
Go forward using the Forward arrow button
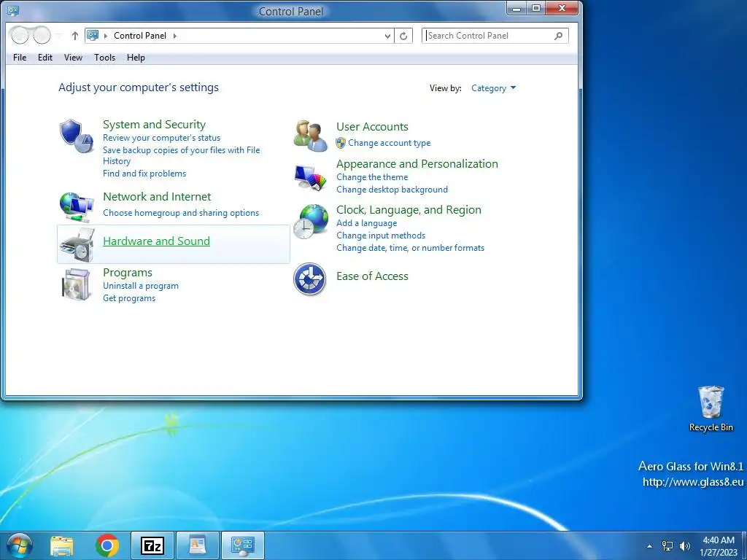[42, 35]
